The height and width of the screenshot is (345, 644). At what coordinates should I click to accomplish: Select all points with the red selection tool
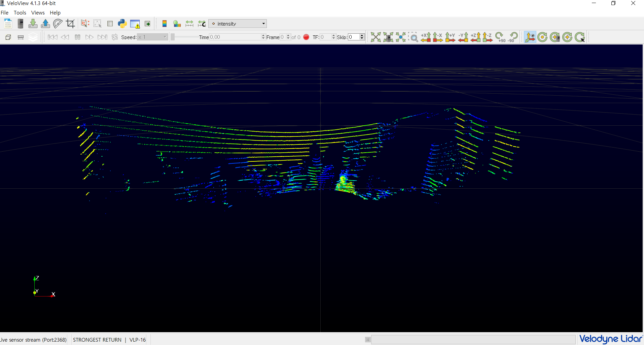point(85,24)
